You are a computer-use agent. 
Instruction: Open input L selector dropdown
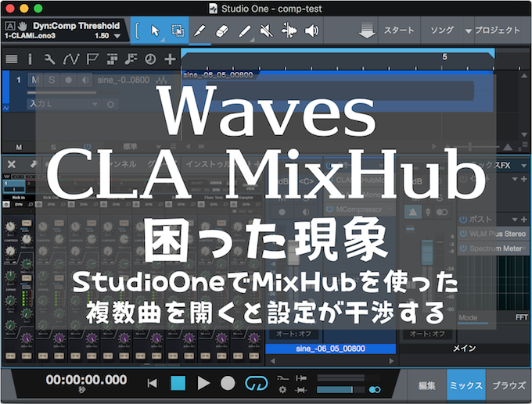[95, 104]
